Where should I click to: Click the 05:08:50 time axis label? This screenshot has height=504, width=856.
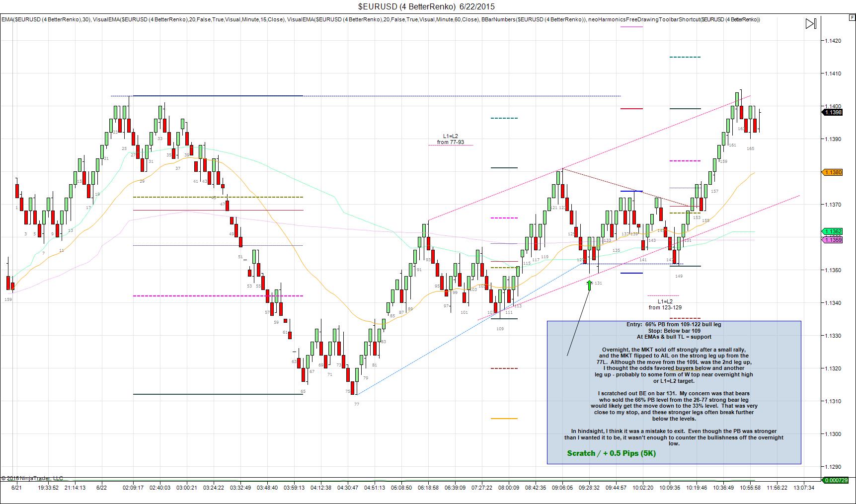tap(401, 488)
